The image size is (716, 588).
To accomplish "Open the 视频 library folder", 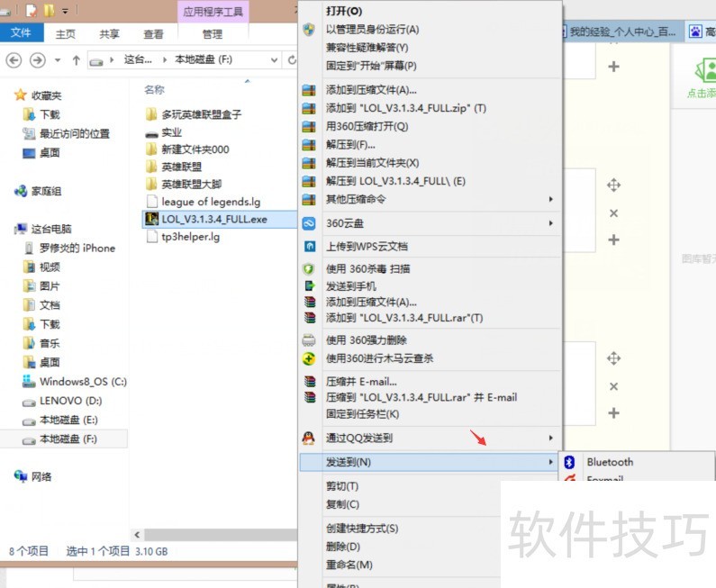I will pos(50,267).
